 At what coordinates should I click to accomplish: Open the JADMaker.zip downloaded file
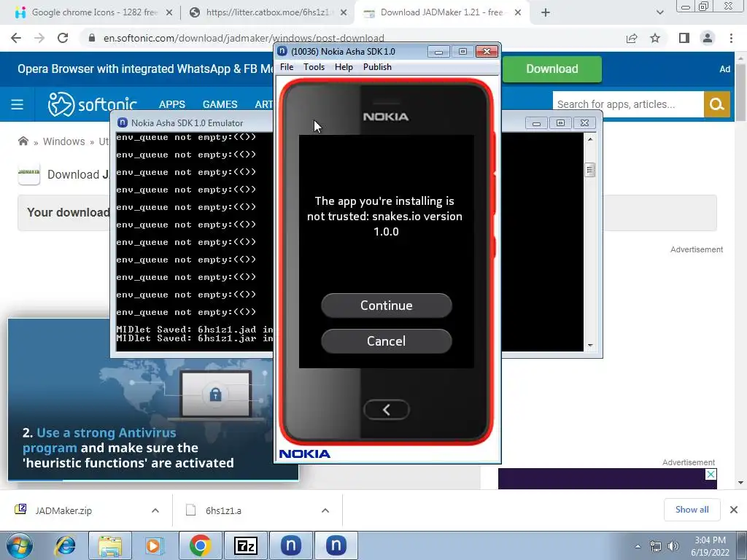(63, 510)
